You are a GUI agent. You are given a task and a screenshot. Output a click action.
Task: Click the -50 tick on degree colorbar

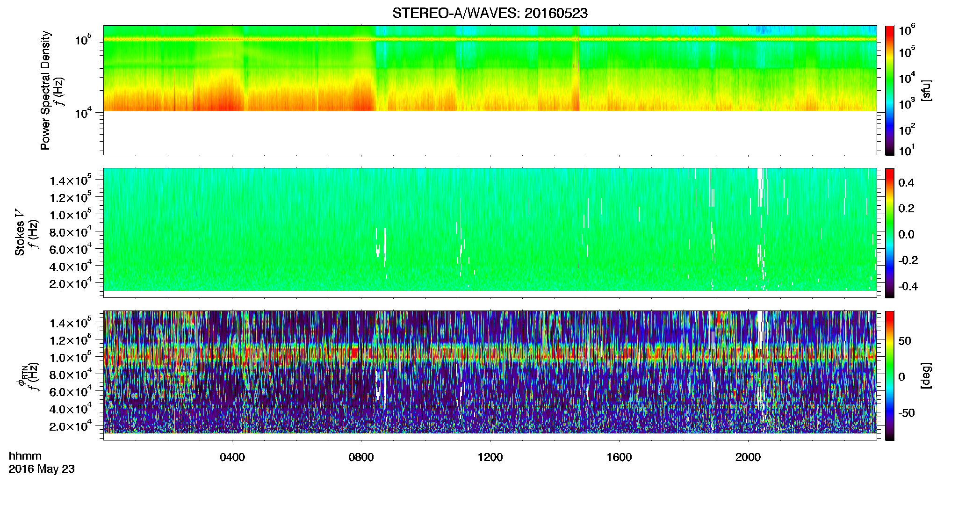click(x=906, y=413)
